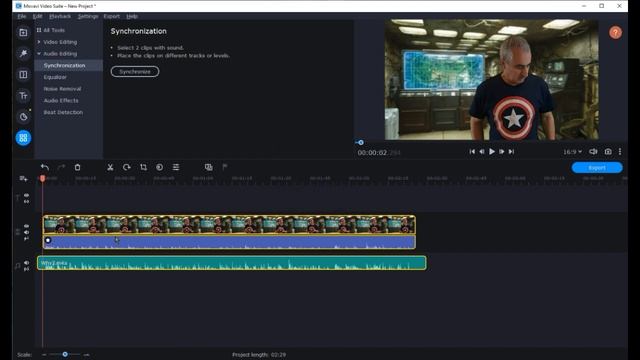
Task: Toggle player volume mute icon
Action: (593, 152)
